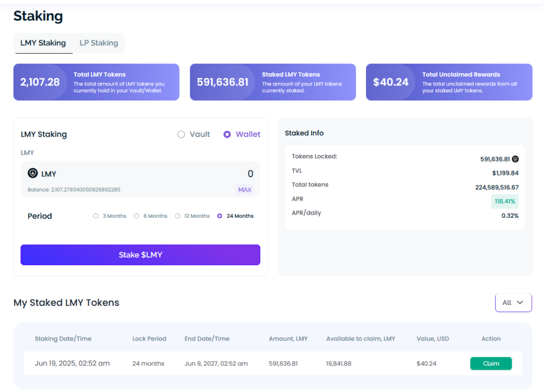
Task: Click the Total Unclaimed Rewards card
Action: pyautogui.click(x=449, y=82)
